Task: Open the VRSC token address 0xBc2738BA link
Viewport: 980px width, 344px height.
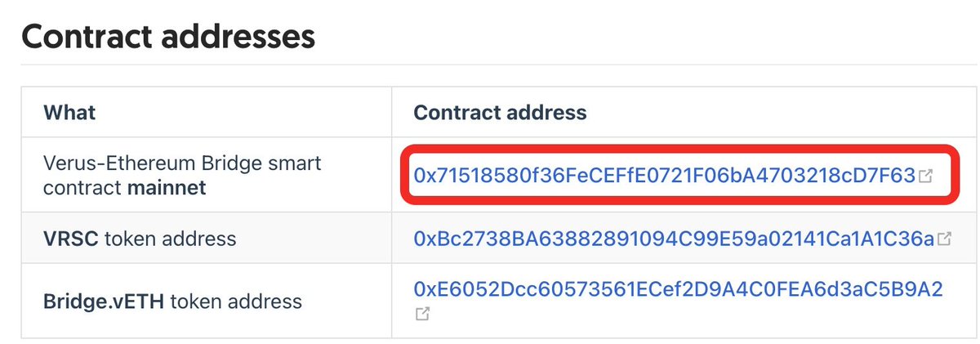Action: coord(674,239)
